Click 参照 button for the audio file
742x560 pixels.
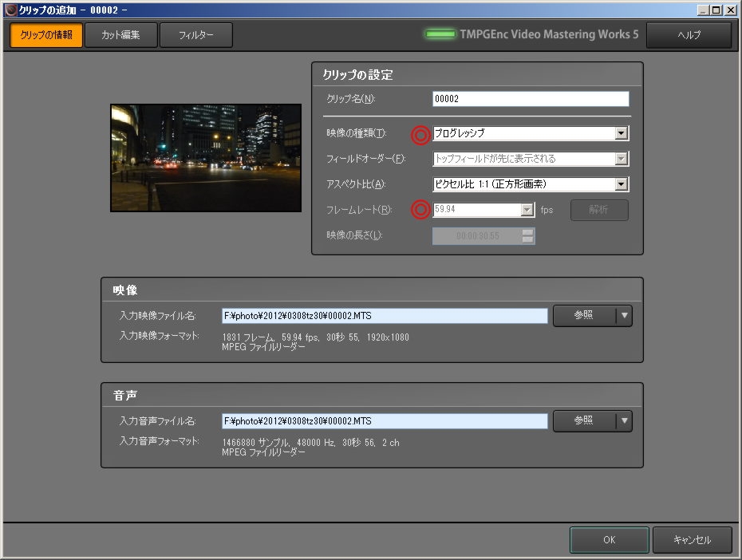pyautogui.click(x=584, y=420)
